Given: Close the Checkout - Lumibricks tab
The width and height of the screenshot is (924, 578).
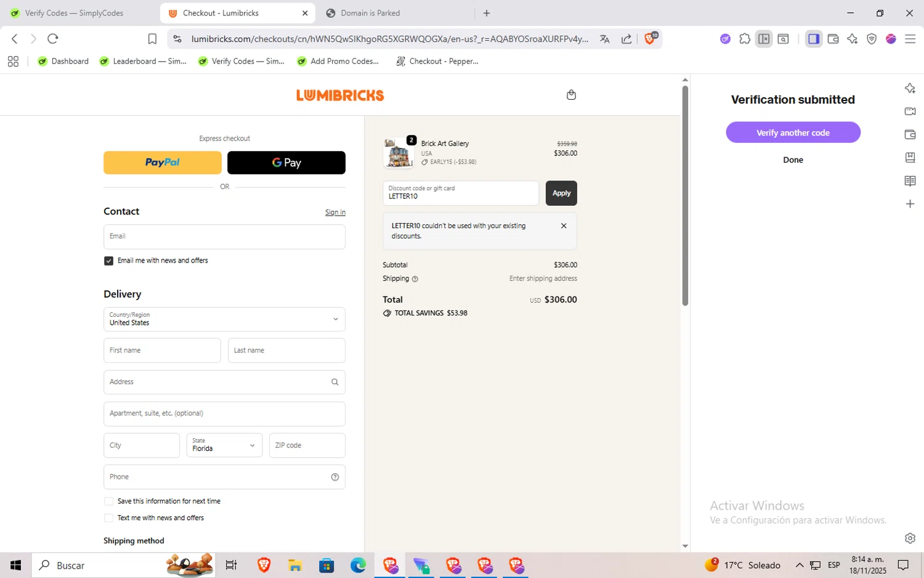Looking at the screenshot, I should [305, 13].
